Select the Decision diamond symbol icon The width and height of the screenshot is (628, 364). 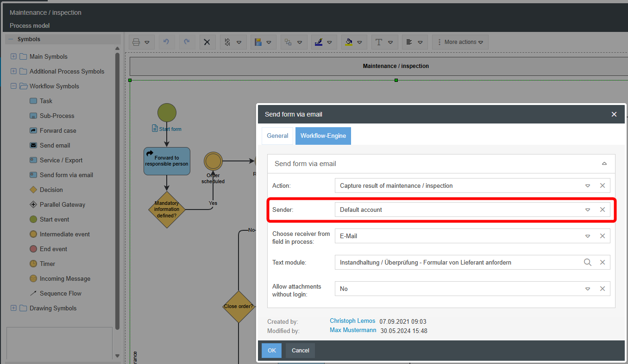point(33,190)
